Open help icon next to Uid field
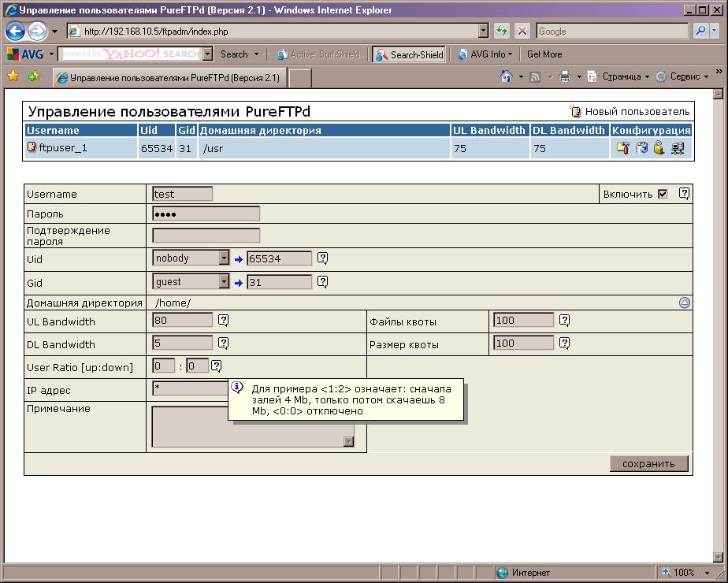 (322, 258)
